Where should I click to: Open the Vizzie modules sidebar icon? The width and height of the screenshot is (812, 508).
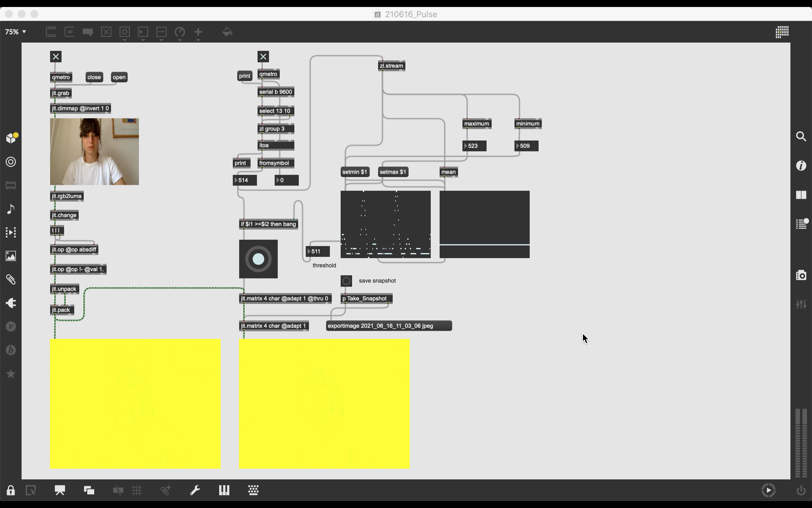coord(11,327)
